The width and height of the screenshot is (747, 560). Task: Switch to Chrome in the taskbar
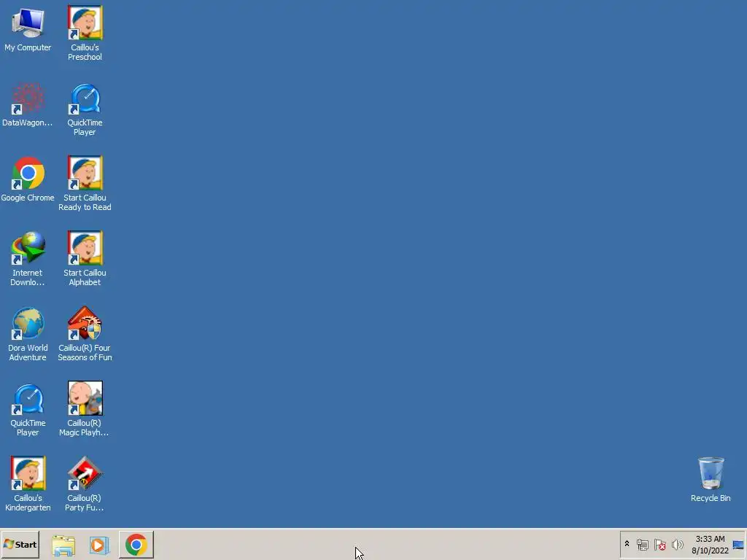(136, 545)
